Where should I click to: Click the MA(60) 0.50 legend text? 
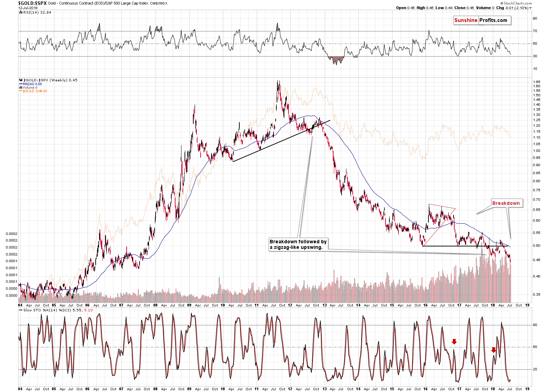32,84
